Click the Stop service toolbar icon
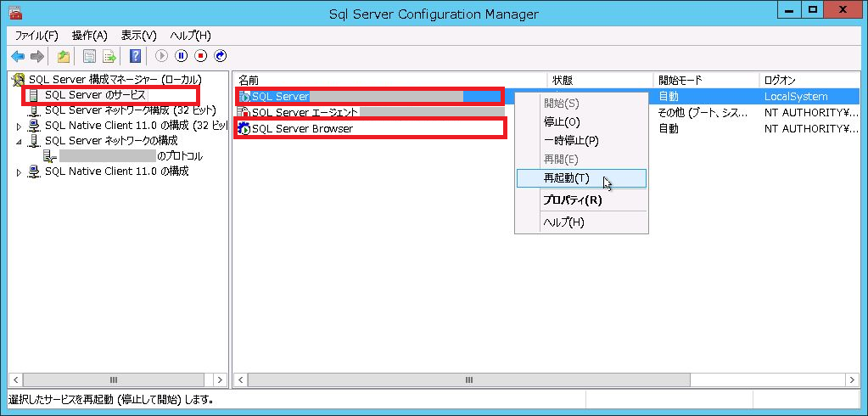The width and height of the screenshot is (868, 416). [x=201, y=56]
